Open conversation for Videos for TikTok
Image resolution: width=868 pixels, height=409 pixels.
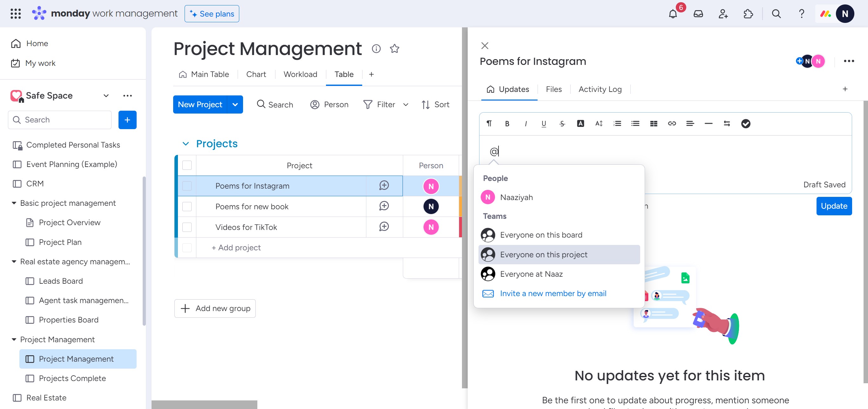pos(384,226)
